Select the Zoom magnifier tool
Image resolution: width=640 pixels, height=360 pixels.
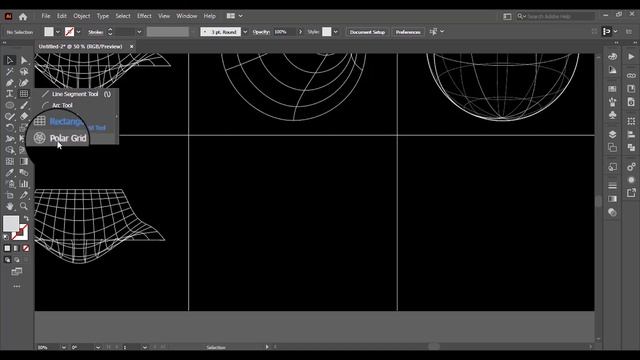(x=24, y=207)
